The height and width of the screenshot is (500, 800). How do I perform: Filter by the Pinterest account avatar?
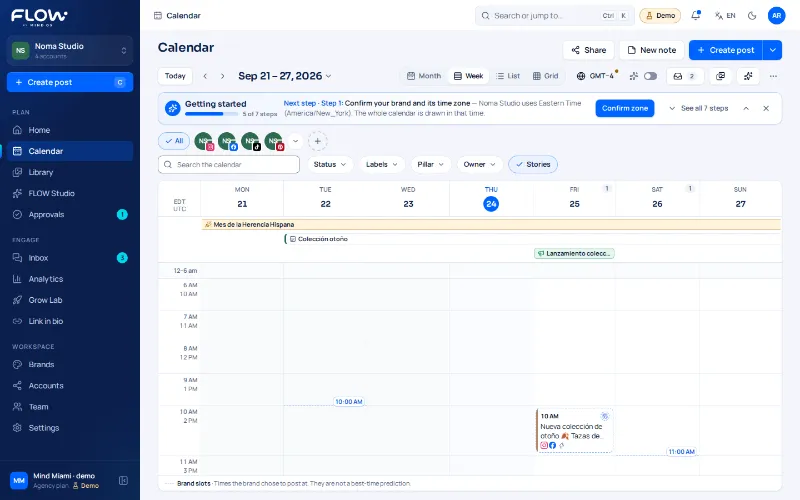point(274,141)
